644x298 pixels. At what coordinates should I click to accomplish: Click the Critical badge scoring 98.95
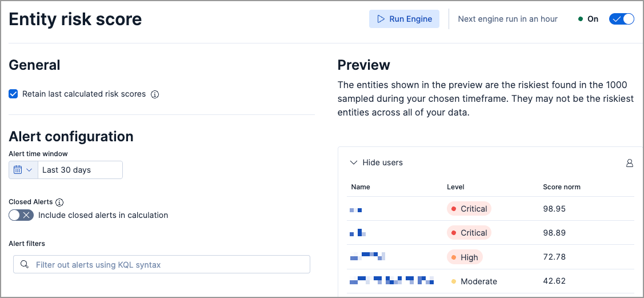[469, 209]
